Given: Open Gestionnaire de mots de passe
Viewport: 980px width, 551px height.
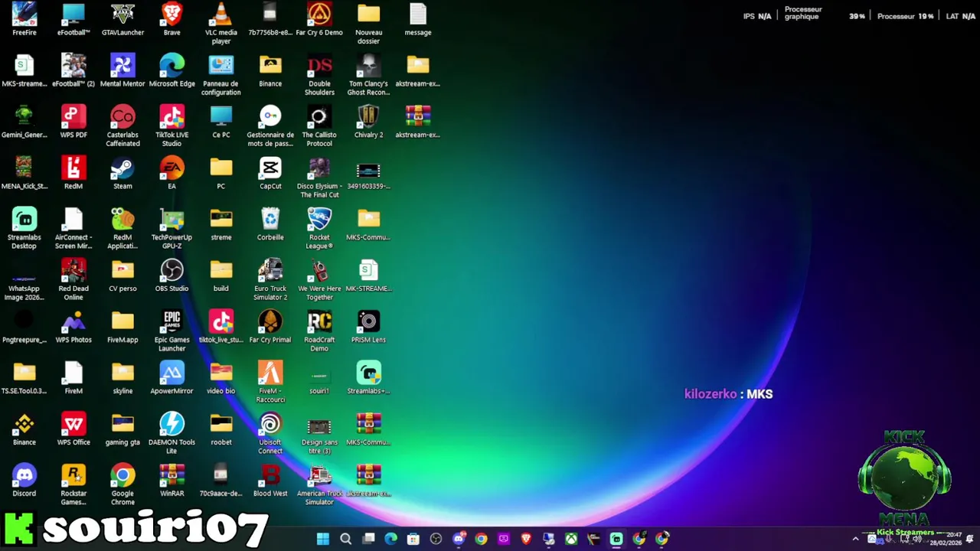Looking at the screenshot, I should (x=270, y=126).
